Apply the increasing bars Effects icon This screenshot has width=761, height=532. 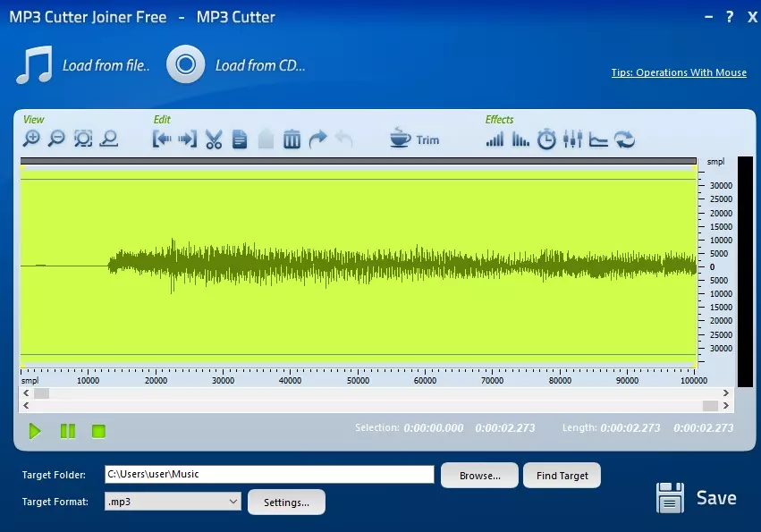pyautogui.click(x=495, y=139)
